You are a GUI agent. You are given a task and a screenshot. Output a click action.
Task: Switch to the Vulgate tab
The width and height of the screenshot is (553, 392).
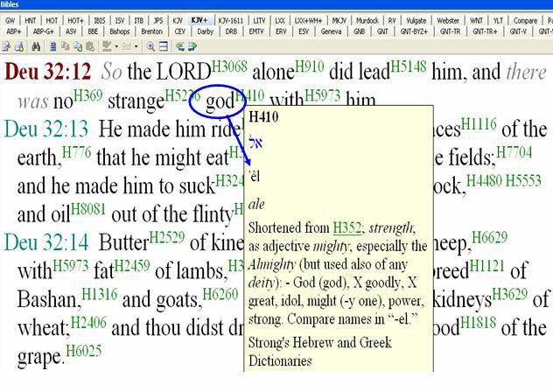pos(416,20)
